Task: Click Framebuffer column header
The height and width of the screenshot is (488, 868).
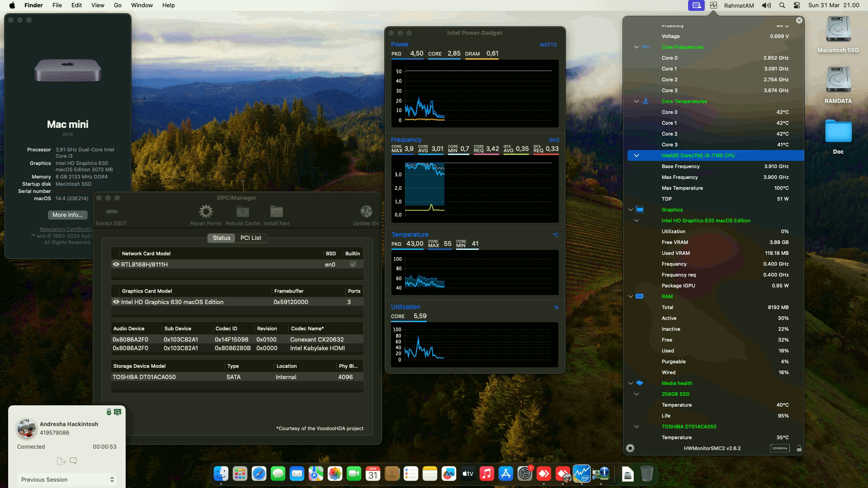Action: click(x=289, y=291)
